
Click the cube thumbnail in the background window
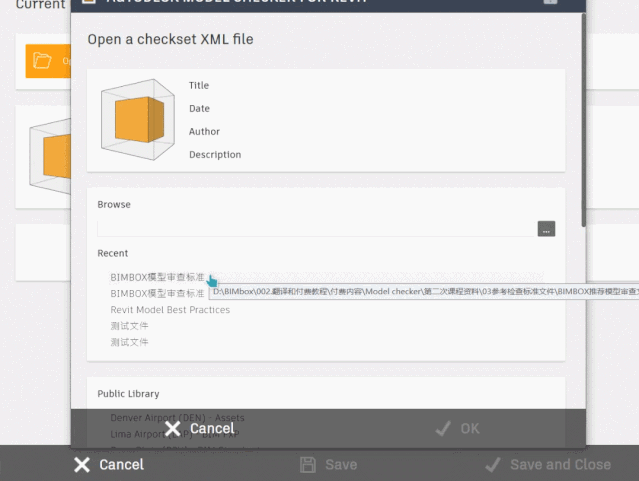pos(50,156)
